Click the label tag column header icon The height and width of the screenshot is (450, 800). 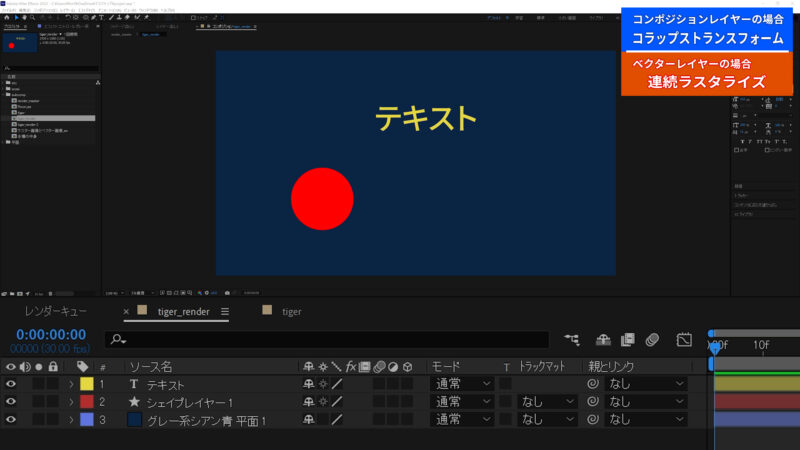[x=82, y=366]
